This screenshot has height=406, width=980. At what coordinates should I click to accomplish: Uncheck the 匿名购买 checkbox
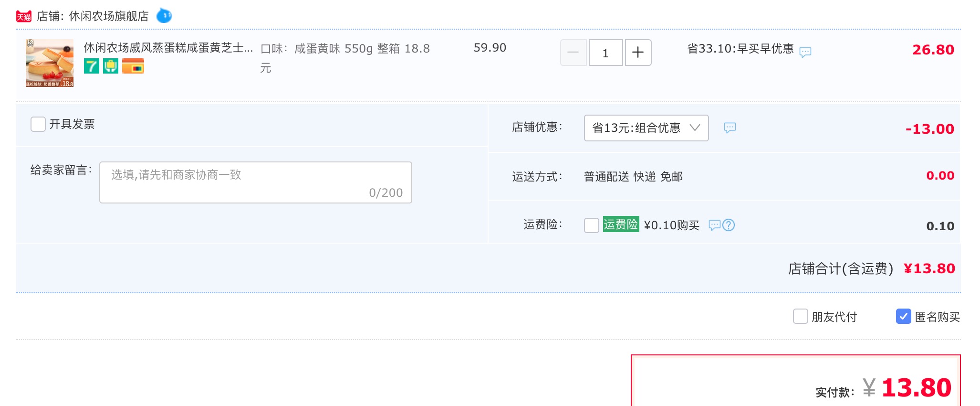tap(904, 316)
